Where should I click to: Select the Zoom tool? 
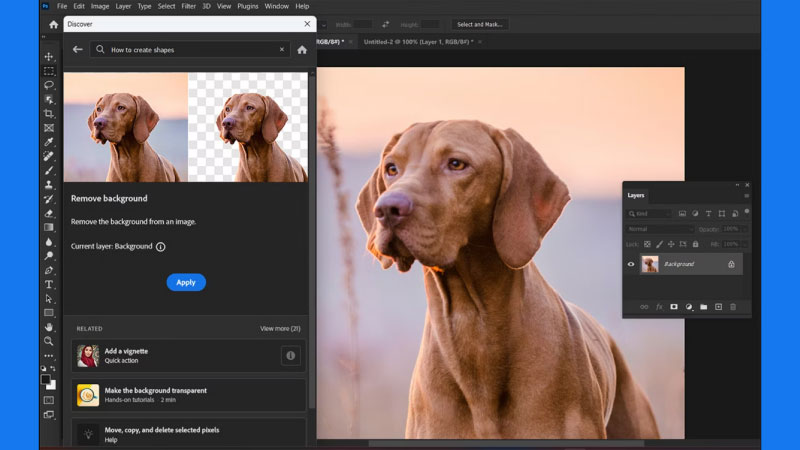click(49, 341)
